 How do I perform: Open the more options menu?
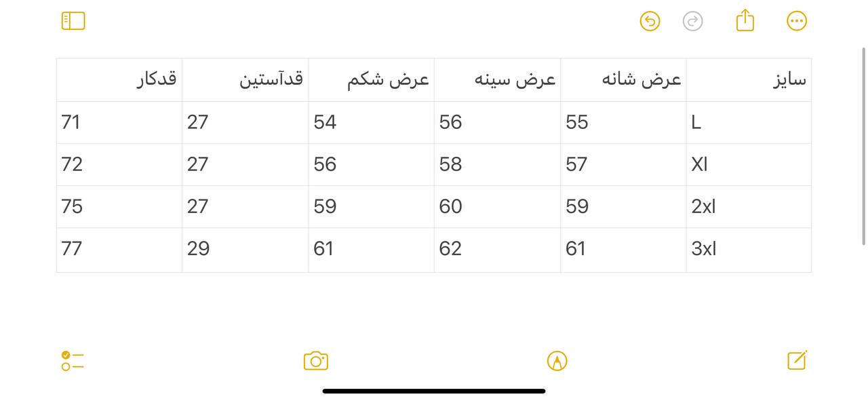coord(796,20)
